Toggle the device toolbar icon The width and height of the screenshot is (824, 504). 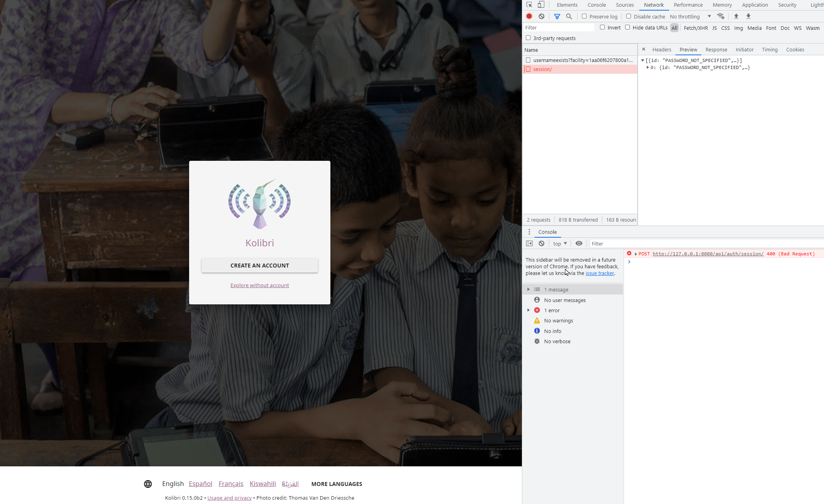click(541, 5)
